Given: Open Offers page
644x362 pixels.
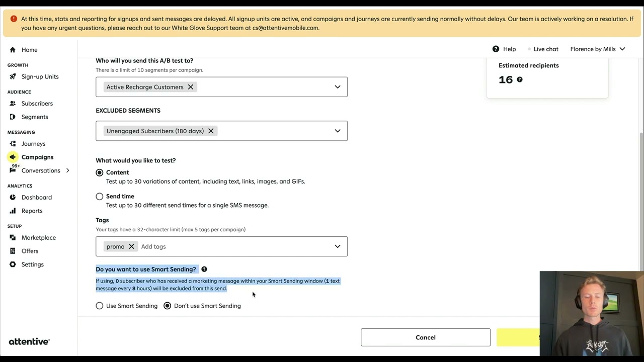Looking at the screenshot, I should [x=30, y=251].
